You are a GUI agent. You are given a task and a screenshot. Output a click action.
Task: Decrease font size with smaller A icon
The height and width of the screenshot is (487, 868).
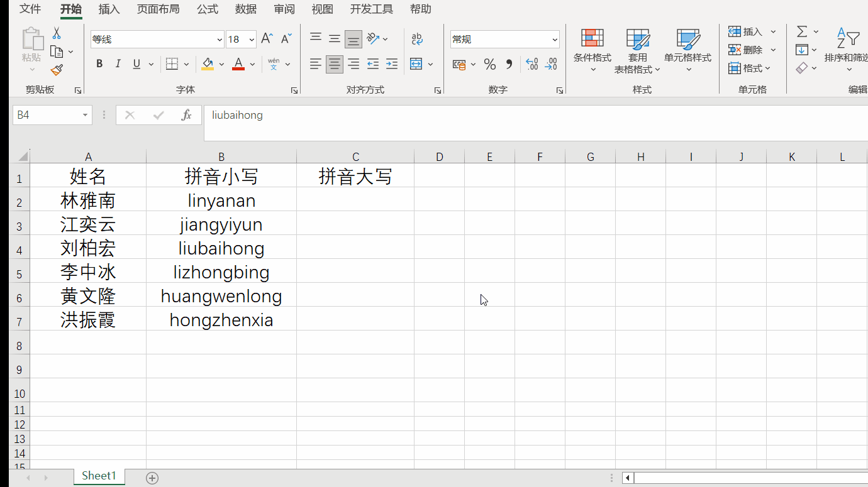(286, 39)
